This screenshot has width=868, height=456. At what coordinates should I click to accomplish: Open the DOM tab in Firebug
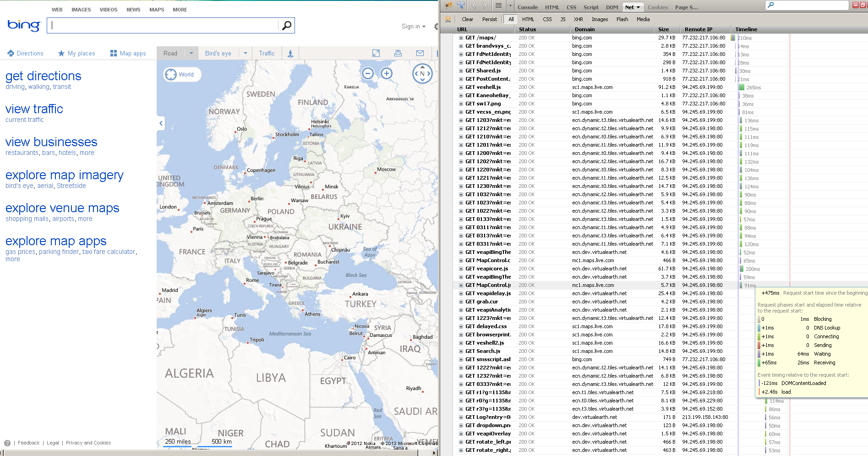611,7
